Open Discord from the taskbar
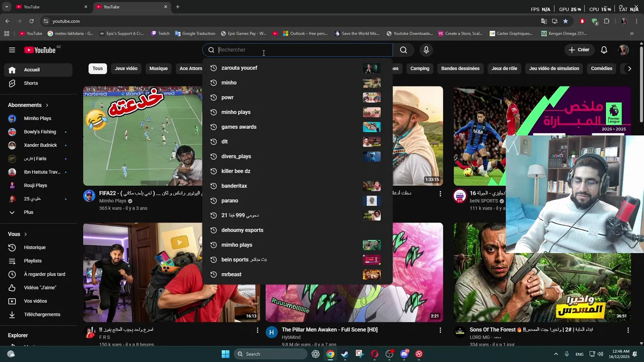Image resolution: width=644 pixels, height=362 pixels. coord(404,354)
